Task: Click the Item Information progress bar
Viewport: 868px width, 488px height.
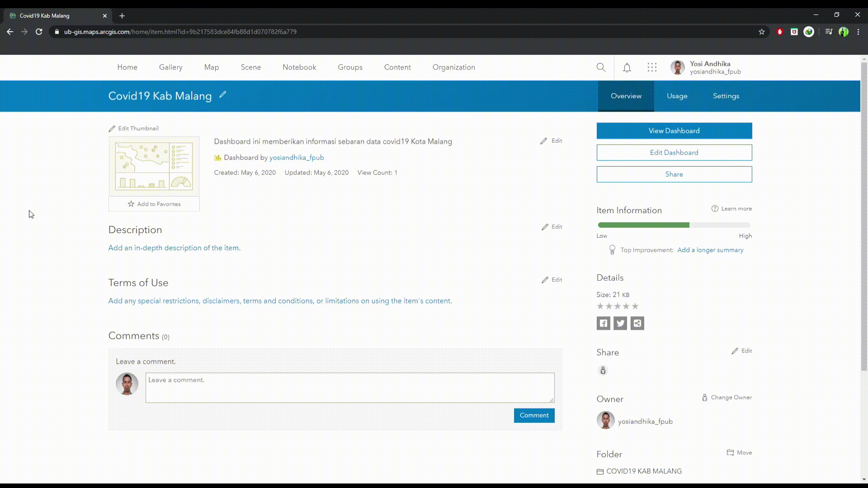Action: tap(674, 225)
